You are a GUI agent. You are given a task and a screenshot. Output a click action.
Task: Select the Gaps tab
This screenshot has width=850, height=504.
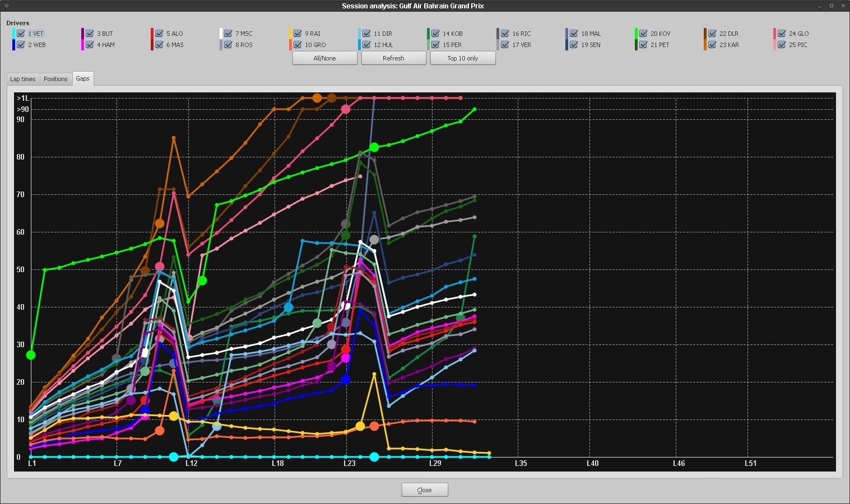[82, 79]
